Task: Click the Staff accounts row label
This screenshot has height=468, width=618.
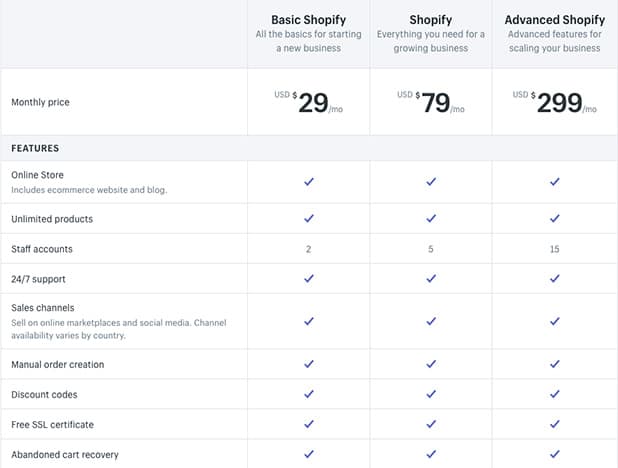Action: point(42,249)
